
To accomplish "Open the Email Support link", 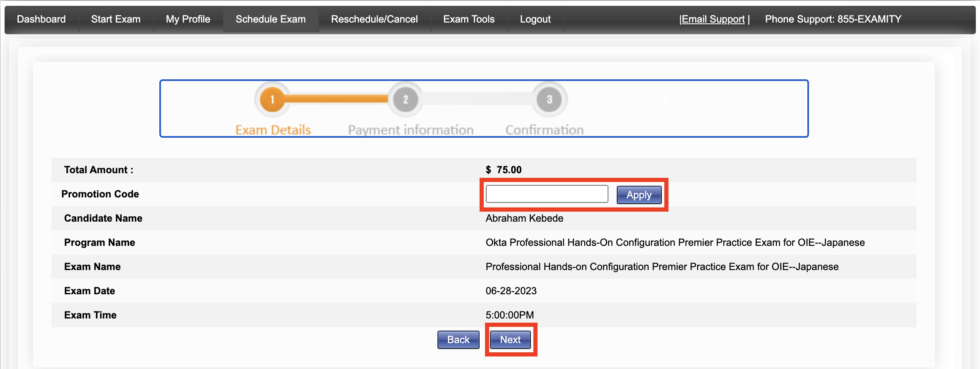I will pyautogui.click(x=713, y=19).
